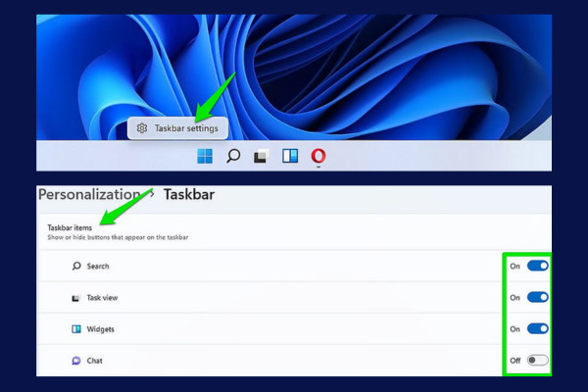Screen dimensions: 588x392
Task: Select the Widgets icon in settings list
Action: (x=76, y=329)
